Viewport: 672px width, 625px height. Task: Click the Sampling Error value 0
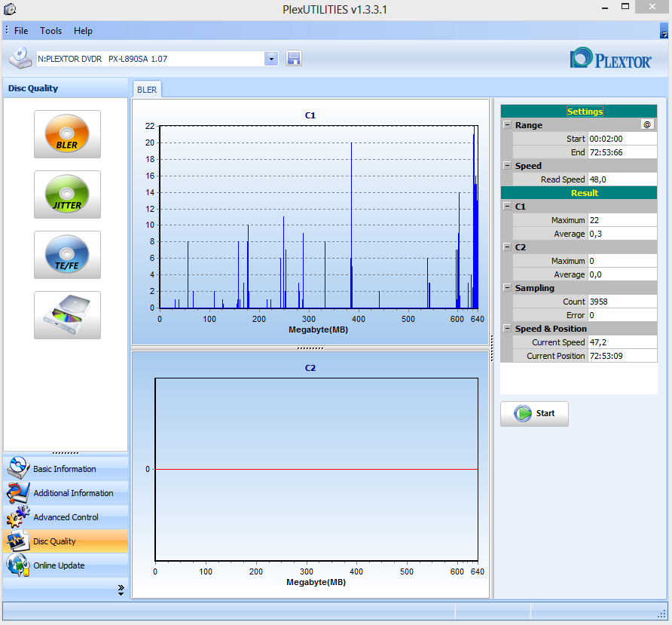click(622, 315)
